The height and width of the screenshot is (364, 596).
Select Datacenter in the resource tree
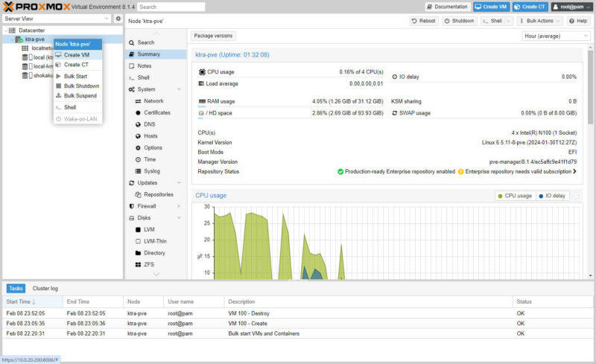pos(31,30)
